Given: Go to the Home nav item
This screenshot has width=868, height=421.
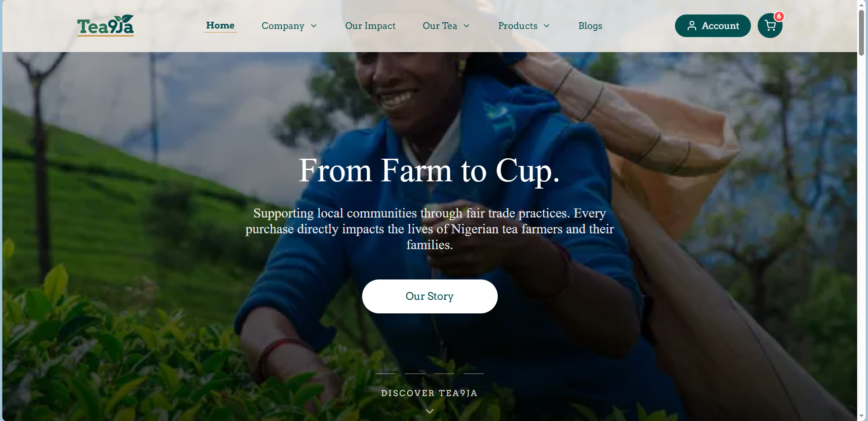Looking at the screenshot, I should pyautogui.click(x=220, y=26).
